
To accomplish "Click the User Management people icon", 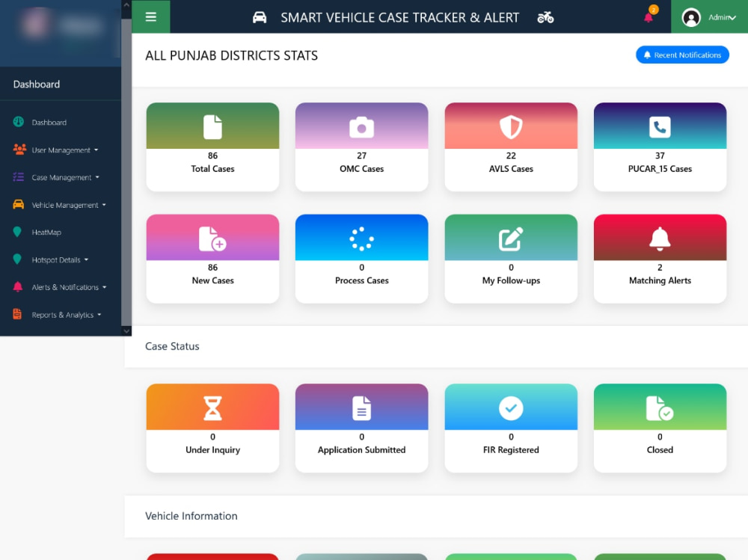I will 19,150.
